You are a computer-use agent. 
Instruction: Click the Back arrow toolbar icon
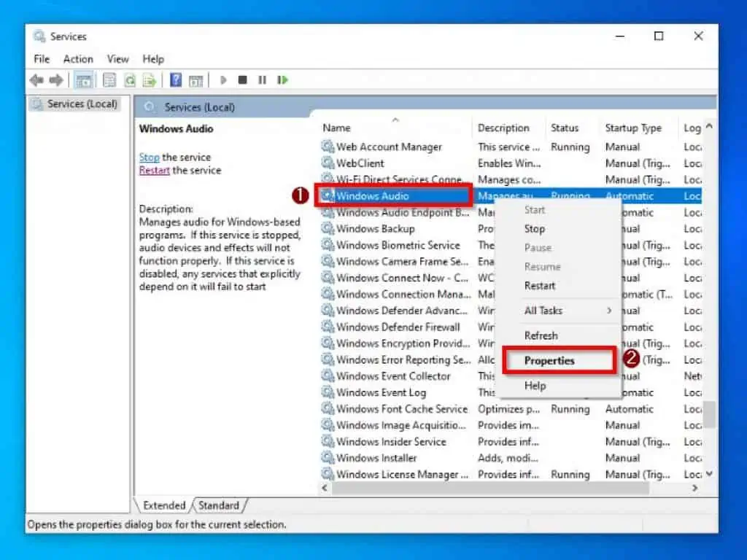coord(36,80)
